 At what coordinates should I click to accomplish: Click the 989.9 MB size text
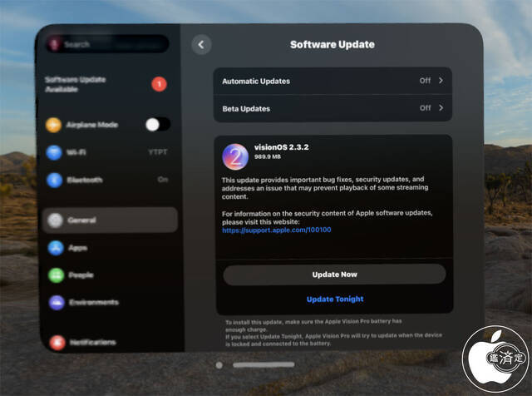[x=268, y=156]
